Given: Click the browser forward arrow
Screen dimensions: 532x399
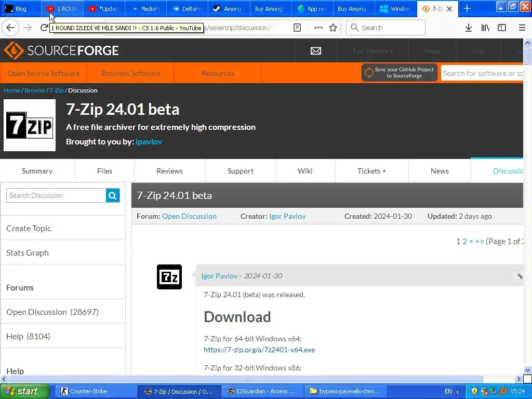Looking at the screenshot, I should pyautogui.click(x=28, y=28).
